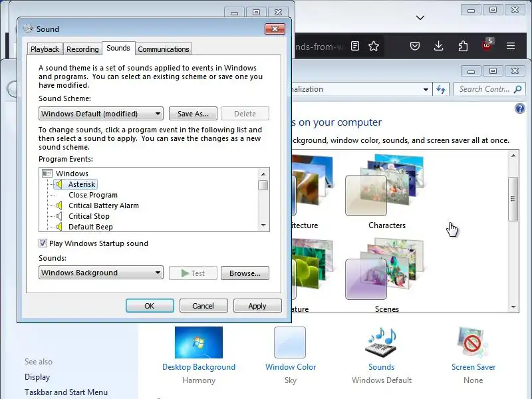532x399 pixels.
Task: Click the Asterisk speaker icon
Action: coord(59,184)
